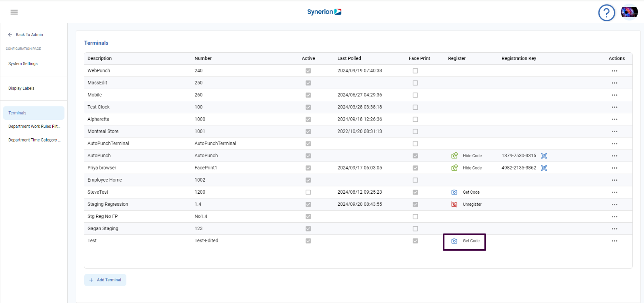Open actions menu for MassEdit terminal
Screen dimensions: 644x303
click(x=614, y=83)
